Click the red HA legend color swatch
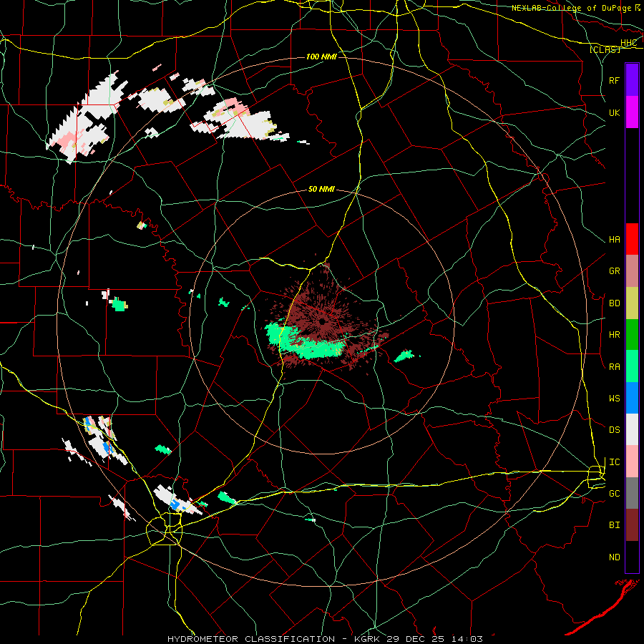This screenshot has width=644, height=644. pyautogui.click(x=632, y=239)
